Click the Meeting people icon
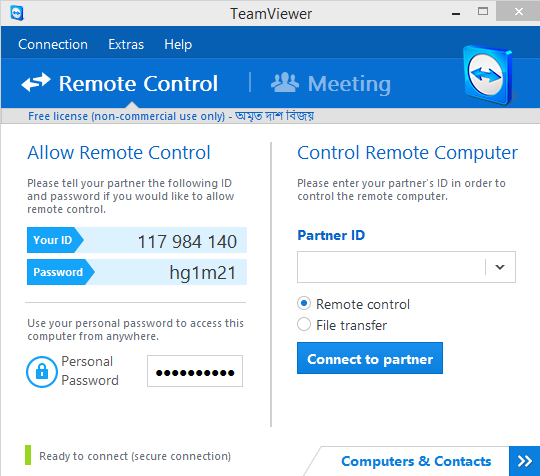Viewport: 540px width, 476px height. (285, 82)
